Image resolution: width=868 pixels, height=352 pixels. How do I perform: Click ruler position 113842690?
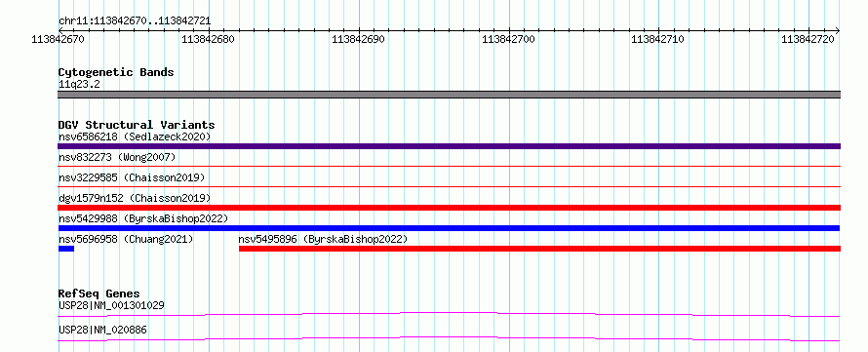point(359,39)
